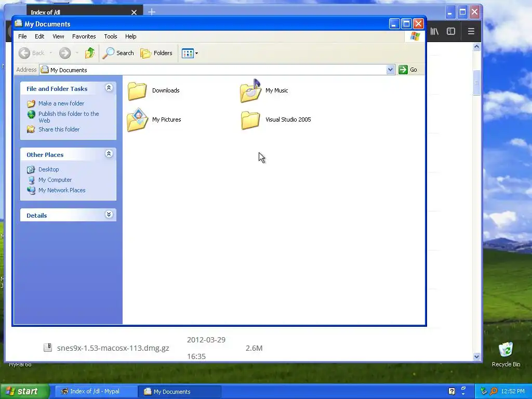Open snes9x-1.53-macosx-113.dmg.gz link in browser
The width and height of the screenshot is (532, 399).
click(113, 348)
